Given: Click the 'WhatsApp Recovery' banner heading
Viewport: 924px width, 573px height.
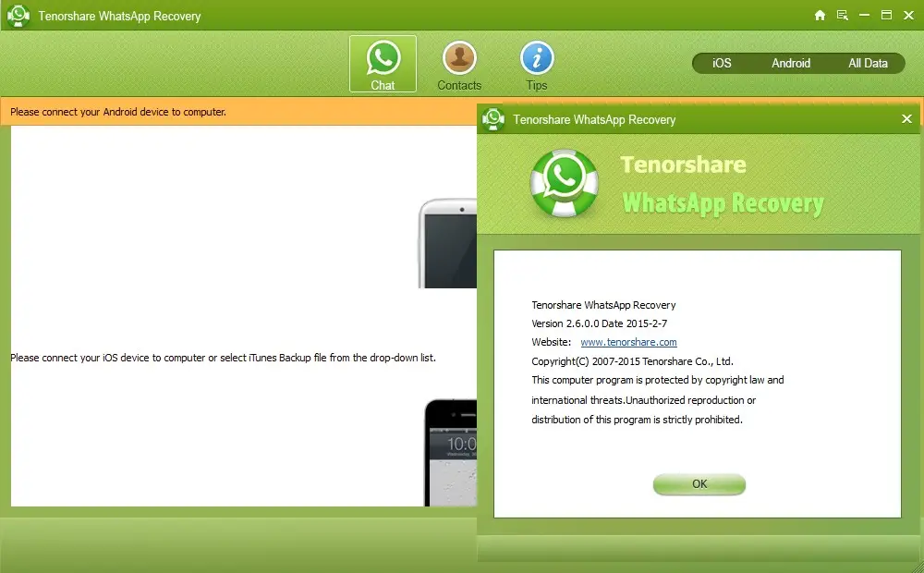Looking at the screenshot, I should pos(723,202).
